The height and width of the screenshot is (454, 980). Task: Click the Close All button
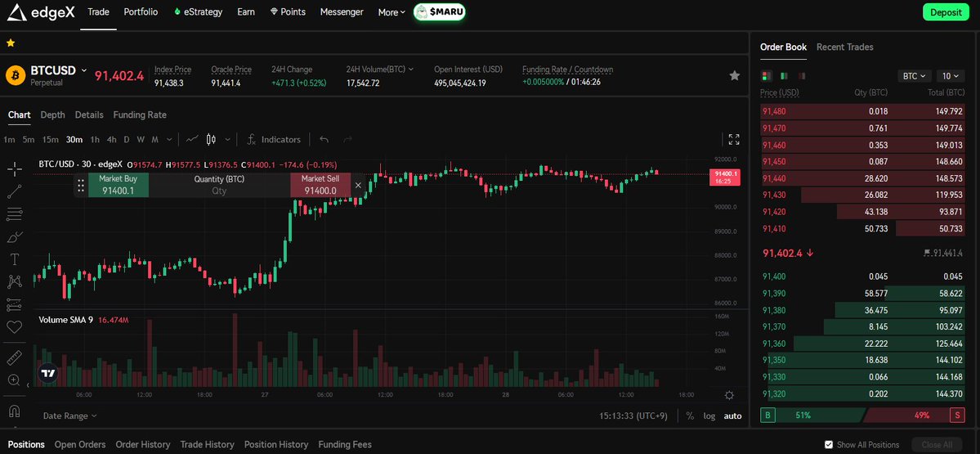(937, 445)
